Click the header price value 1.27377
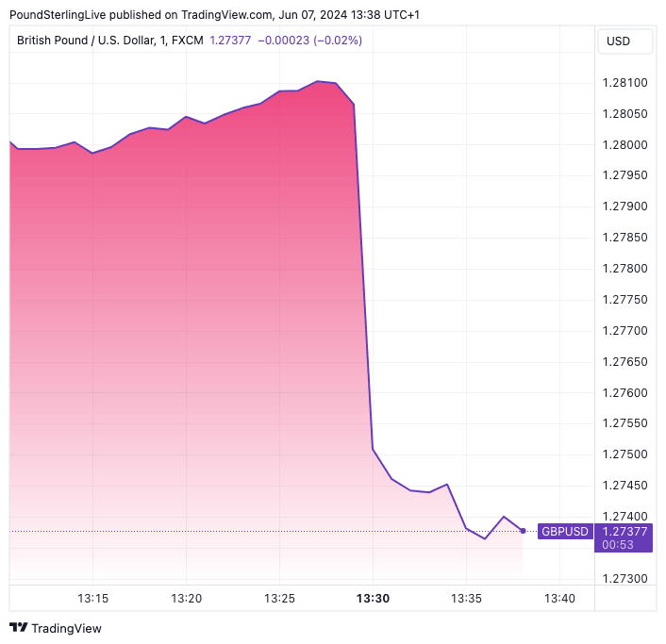The height and width of the screenshot is (644, 666). (230, 41)
